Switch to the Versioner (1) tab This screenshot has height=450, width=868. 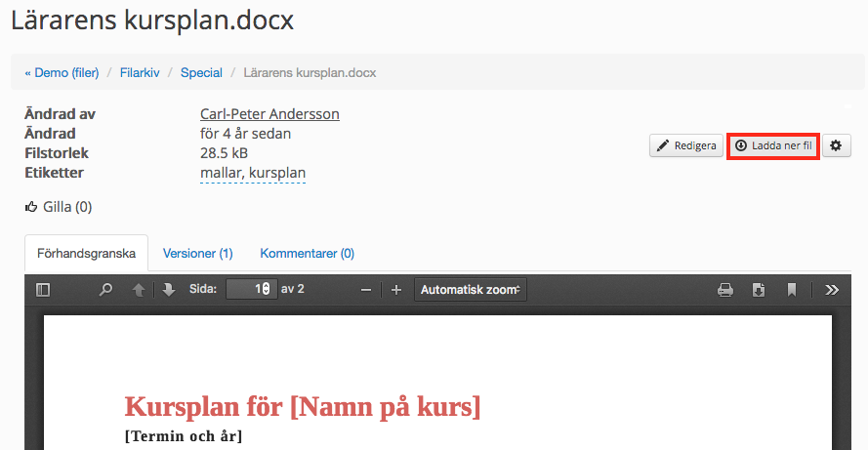[x=197, y=253]
